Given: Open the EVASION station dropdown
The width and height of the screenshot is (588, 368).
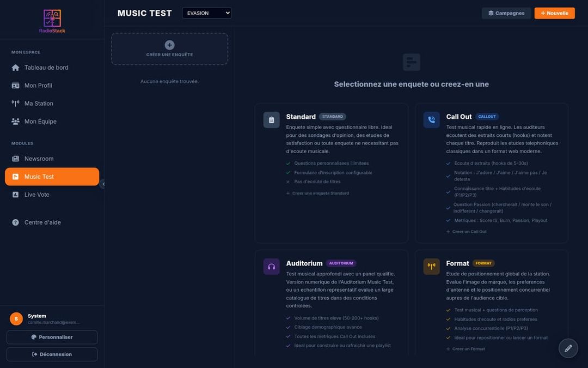Looking at the screenshot, I should coord(207,13).
